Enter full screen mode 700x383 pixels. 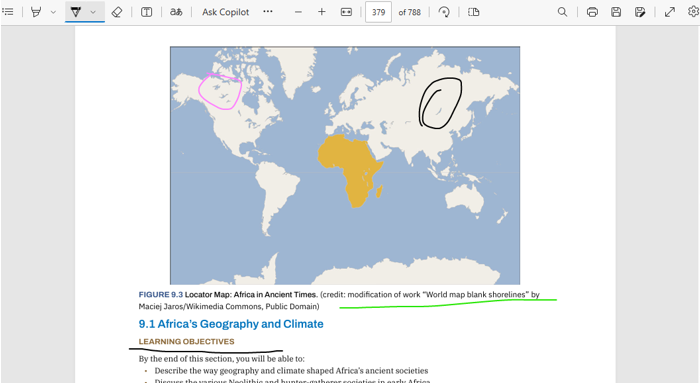[670, 12]
